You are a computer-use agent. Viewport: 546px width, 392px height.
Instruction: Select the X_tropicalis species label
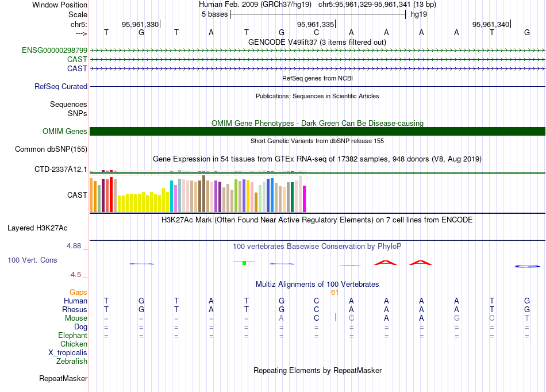[x=68, y=353]
